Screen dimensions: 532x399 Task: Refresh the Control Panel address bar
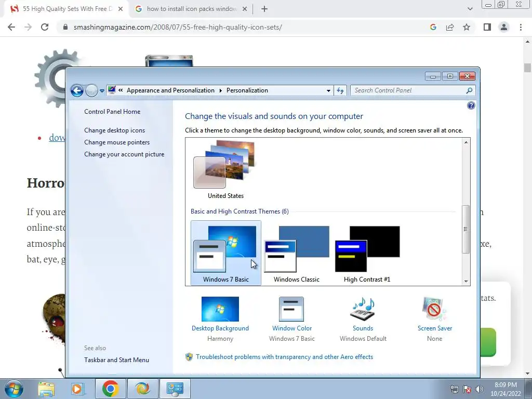340,90
